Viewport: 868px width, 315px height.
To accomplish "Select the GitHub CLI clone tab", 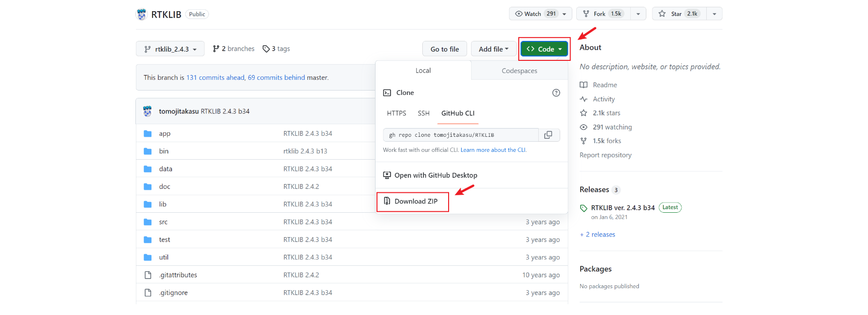I will pyautogui.click(x=458, y=113).
